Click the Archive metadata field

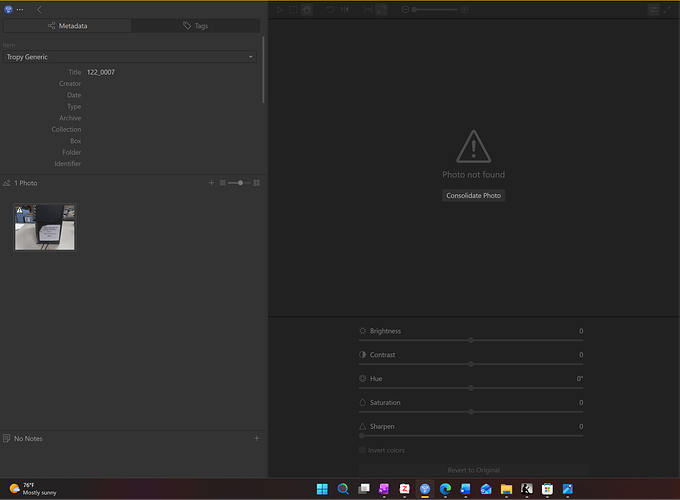point(171,118)
